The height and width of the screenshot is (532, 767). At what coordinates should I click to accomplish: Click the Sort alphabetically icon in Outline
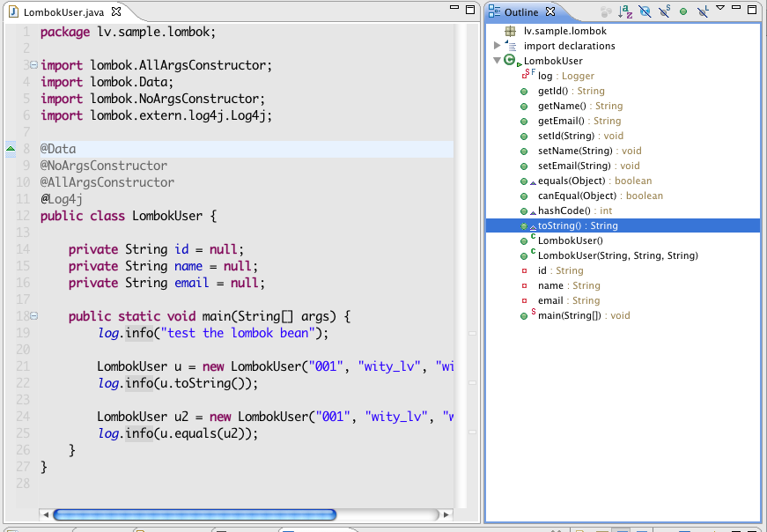point(625,11)
